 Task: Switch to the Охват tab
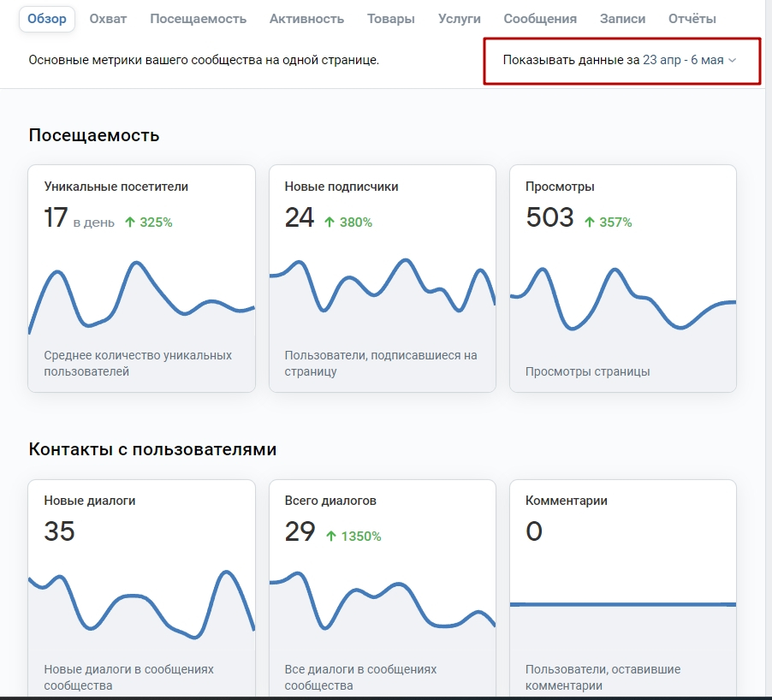(x=108, y=19)
